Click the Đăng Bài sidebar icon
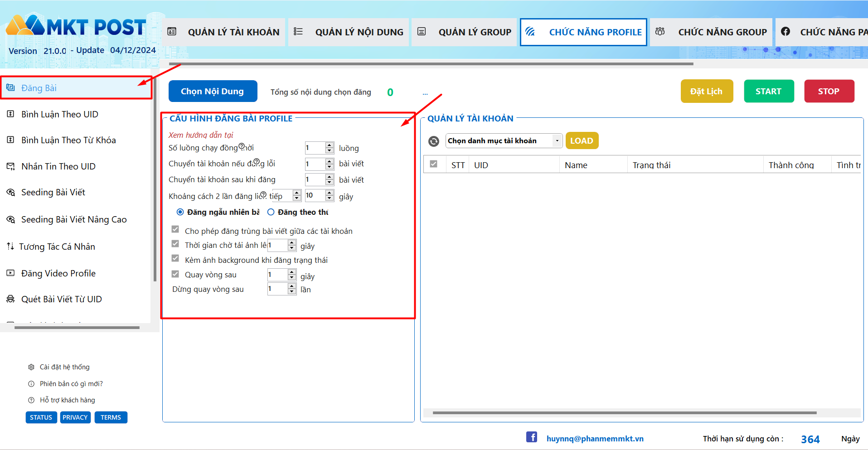This screenshot has height=450, width=868. click(x=10, y=87)
